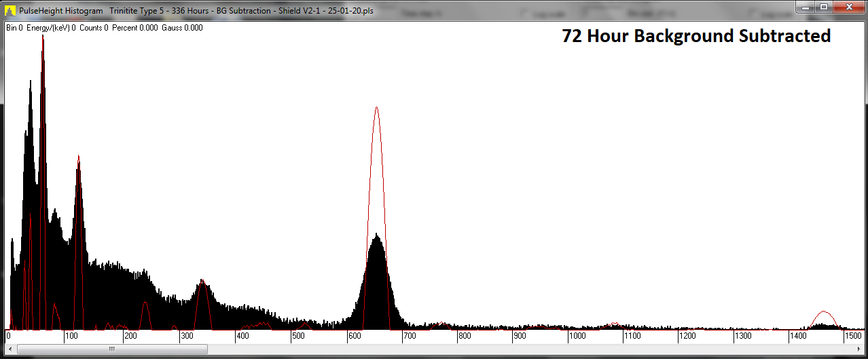This screenshot has width=868, height=359.
Task: Click the '100' energy axis label
Action: coord(71,336)
